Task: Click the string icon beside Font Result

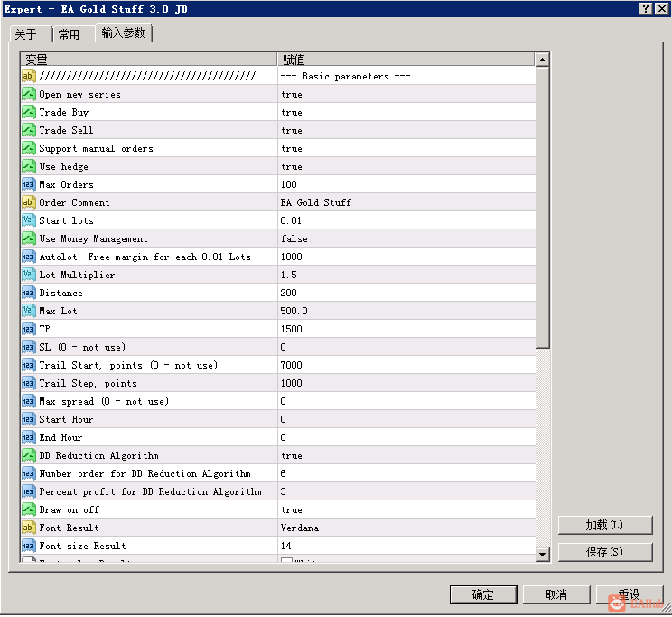Action: (29, 528)
